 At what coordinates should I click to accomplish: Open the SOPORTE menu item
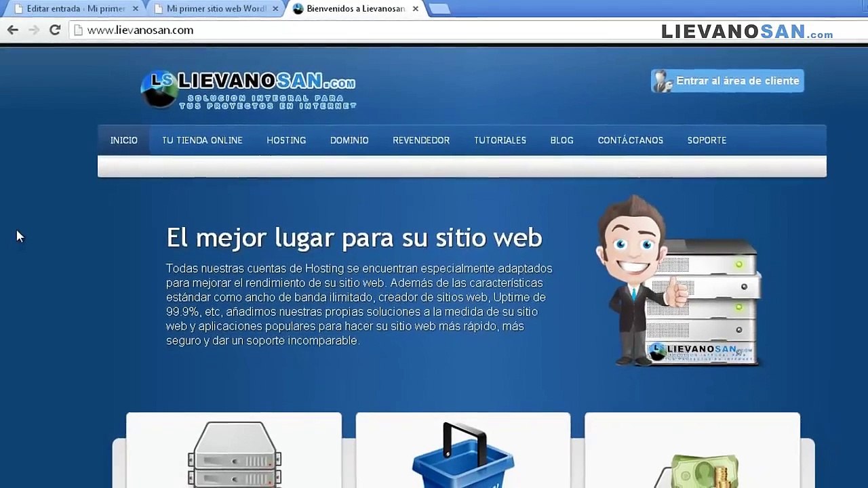[x=707, y=140]
